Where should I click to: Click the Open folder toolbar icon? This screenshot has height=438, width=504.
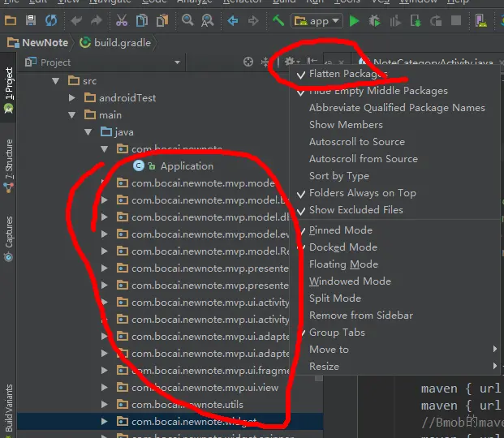click(11, 21)
